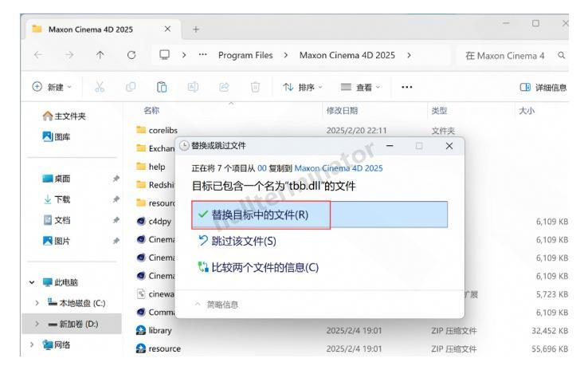
Task: Open the three-dot See more menu
Action: point(407,87)
